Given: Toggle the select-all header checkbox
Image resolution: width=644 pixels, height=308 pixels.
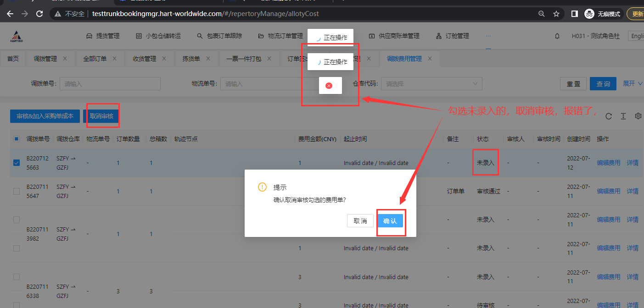Looking at the screenshot, I should pyautogui.click(x=17, y=139).
